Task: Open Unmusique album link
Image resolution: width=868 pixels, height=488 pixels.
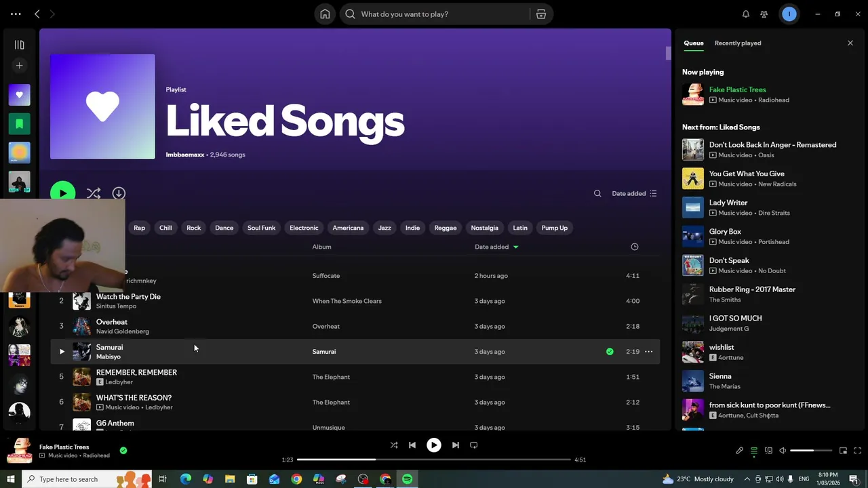Action: click(x=328, y=428)
